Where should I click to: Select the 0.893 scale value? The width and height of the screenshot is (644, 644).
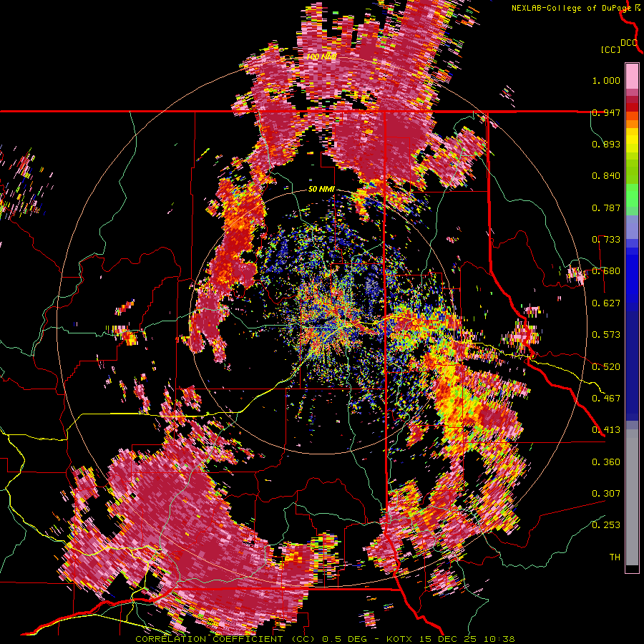(x=606, y=144)
